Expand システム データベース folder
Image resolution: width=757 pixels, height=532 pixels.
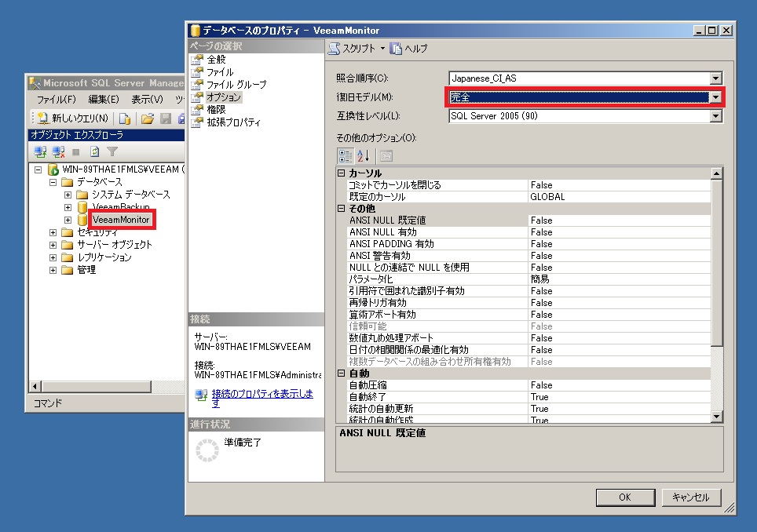[68, 195]
